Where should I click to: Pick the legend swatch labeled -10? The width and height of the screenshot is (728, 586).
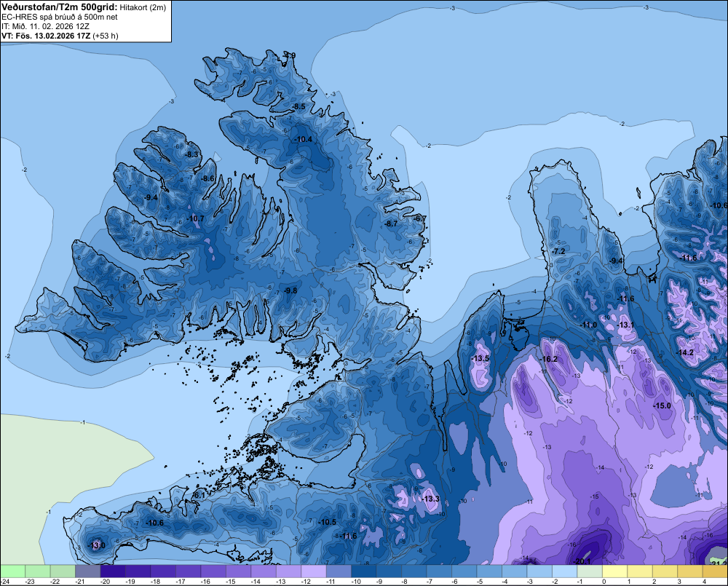(363, 571)
